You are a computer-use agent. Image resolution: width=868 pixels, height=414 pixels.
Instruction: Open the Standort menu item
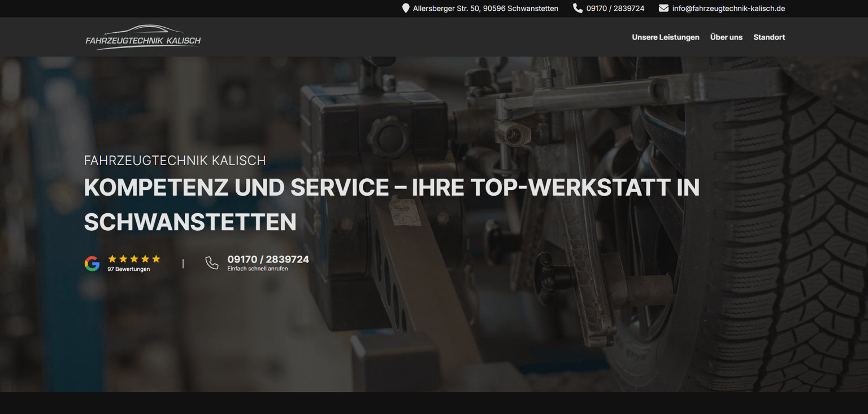tap(769, 37)
